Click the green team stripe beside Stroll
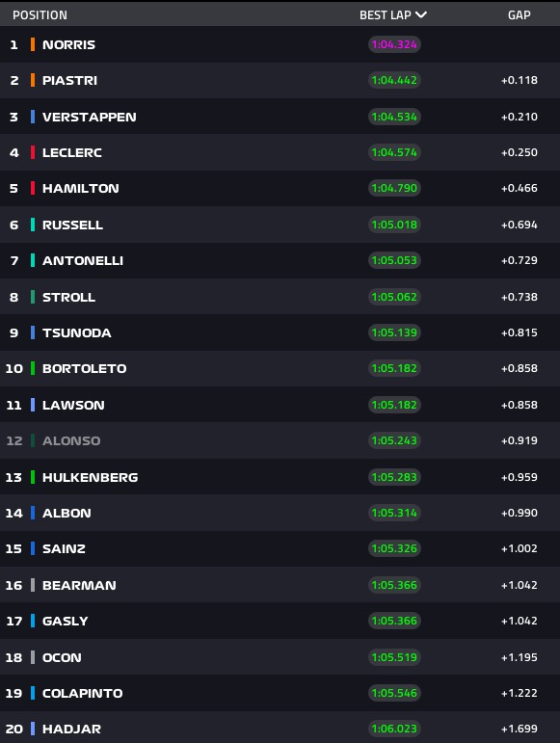 [33, 297]
